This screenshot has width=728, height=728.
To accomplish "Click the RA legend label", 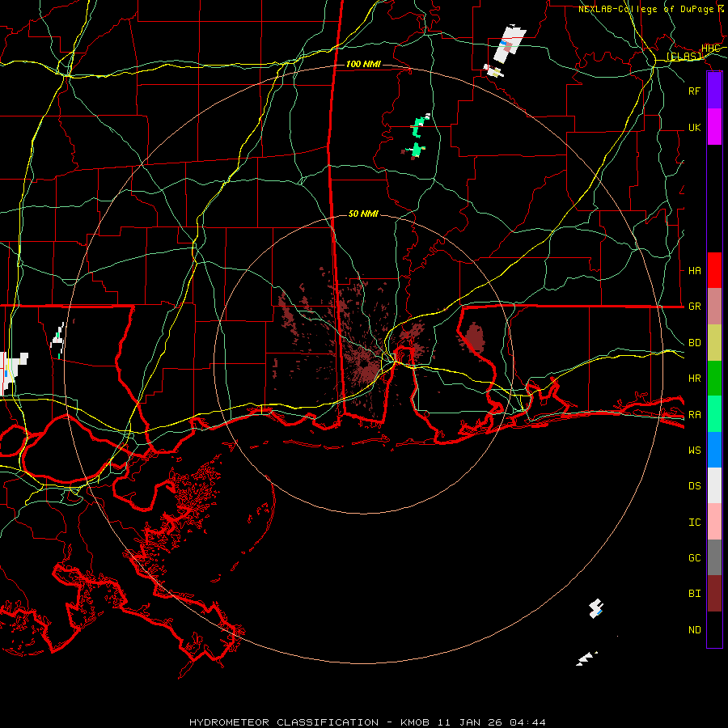I will [x=694, y=414].
